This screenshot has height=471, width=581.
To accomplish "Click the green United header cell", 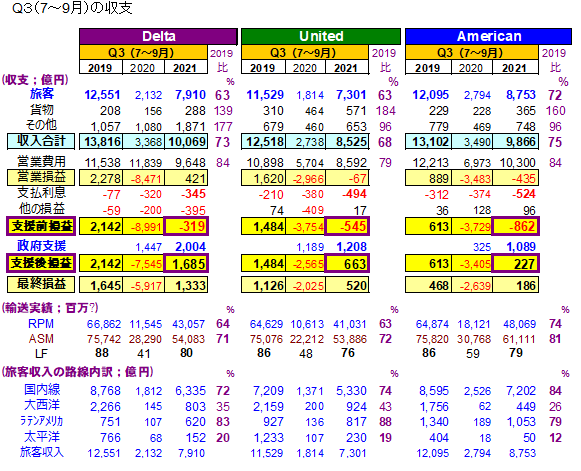I will tap(321, 36).
